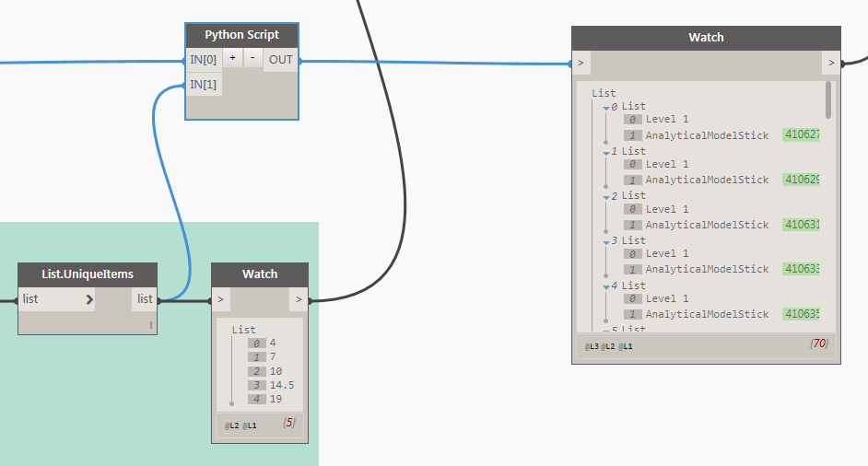Click the root List label in large Watch
Image resolution: width=868 pixels, height=466 pixels.
[x=604, y=93]
